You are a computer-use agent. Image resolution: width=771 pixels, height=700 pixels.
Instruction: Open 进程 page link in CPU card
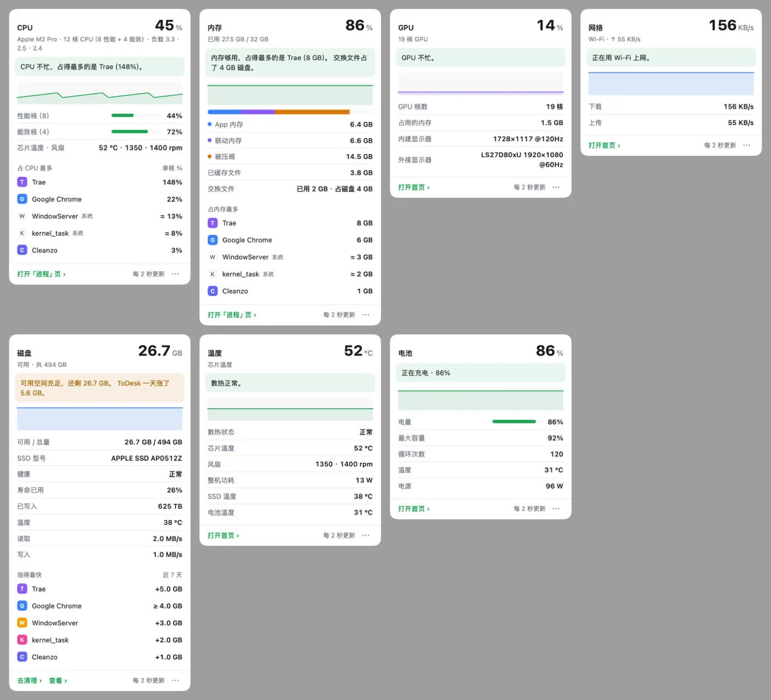pyautogui.click(x=41, y=274)
